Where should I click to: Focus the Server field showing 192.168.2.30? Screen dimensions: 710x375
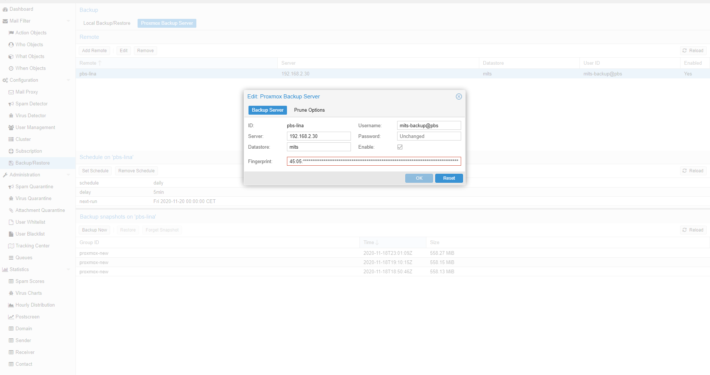pyautogui.click(x=319, y=136)
